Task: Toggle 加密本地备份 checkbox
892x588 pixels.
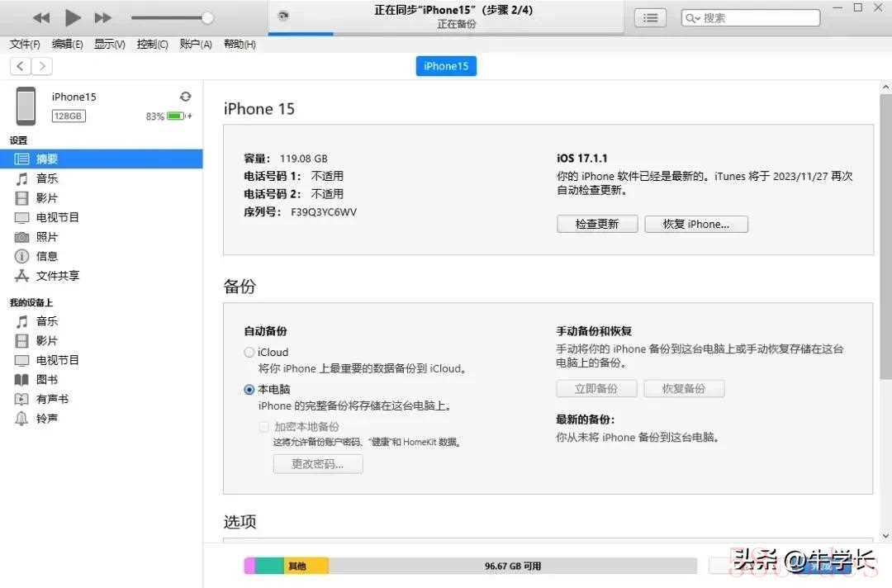Action: 264,426
